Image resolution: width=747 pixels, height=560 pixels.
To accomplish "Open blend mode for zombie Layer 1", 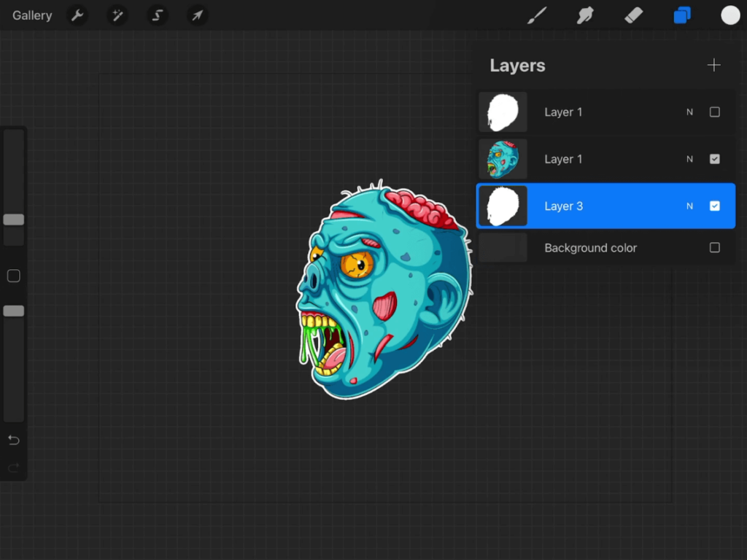I will tap(689, 158).
